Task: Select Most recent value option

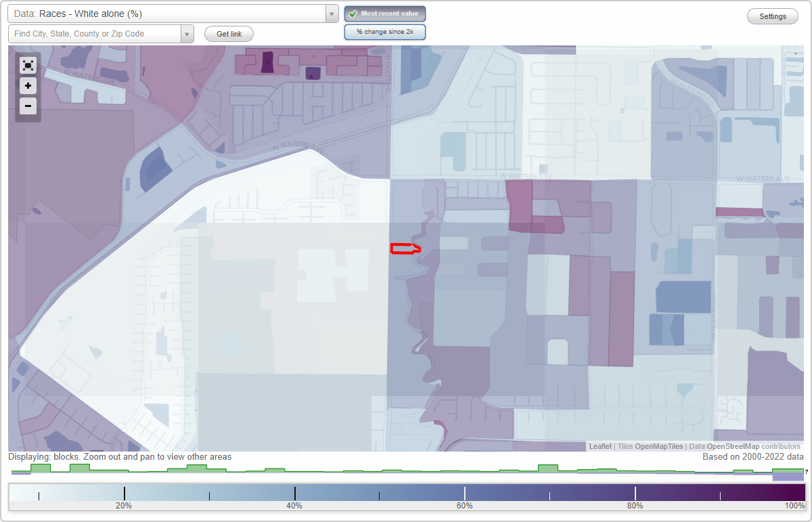Action: tap(385, 14)
